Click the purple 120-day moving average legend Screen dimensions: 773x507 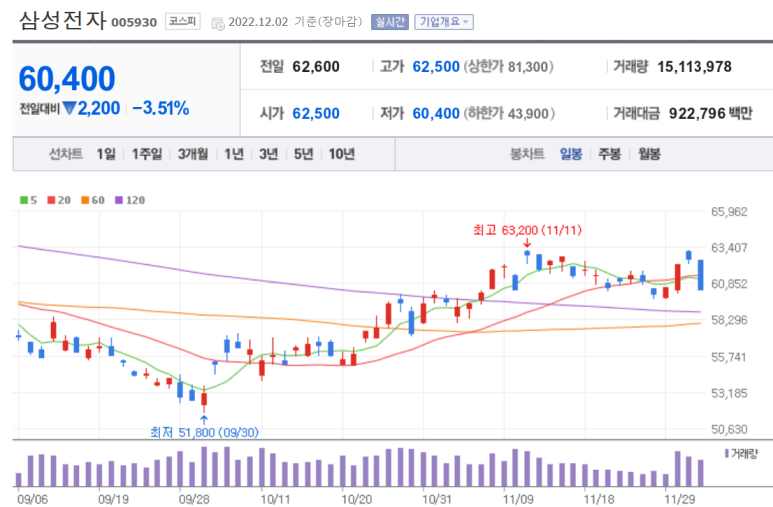[130, 200]
